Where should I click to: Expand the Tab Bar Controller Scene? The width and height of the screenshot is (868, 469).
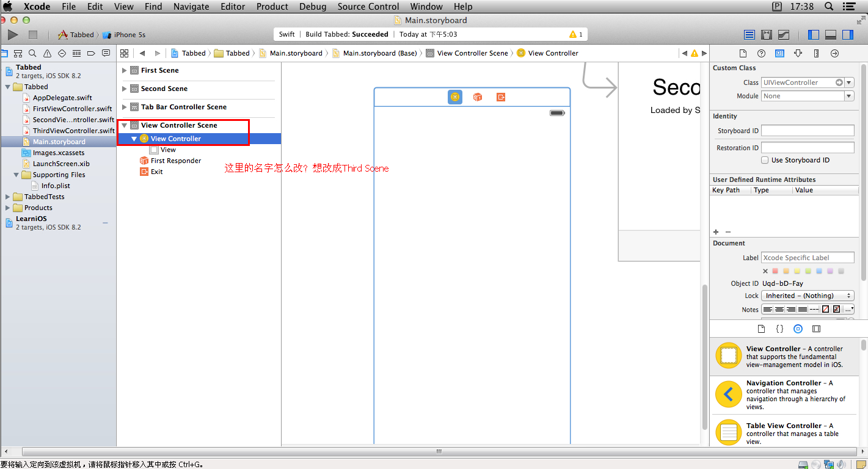pos(125,107)
